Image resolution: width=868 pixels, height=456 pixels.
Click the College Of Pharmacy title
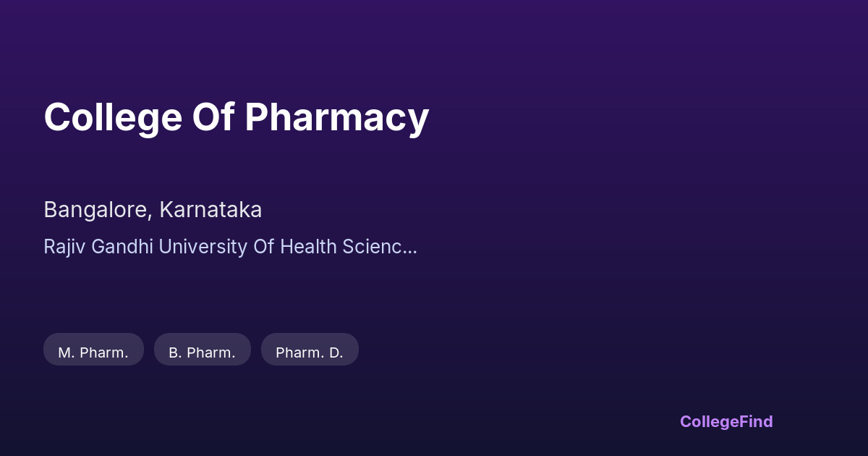click(236, 117)
